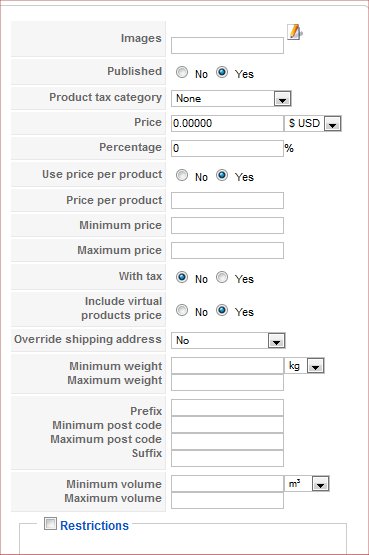Click the Minimum post code field

[x=227, y=425]
